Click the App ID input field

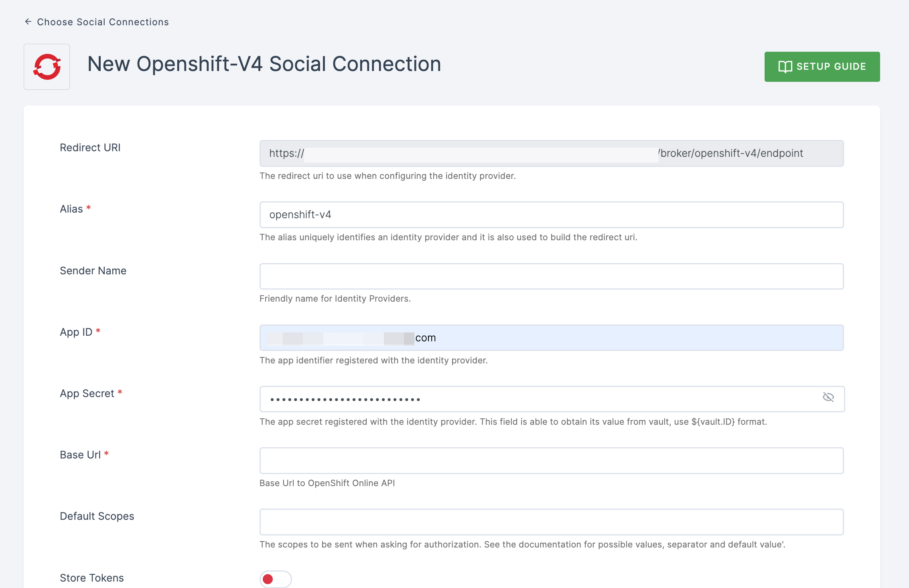pos(552,338)
